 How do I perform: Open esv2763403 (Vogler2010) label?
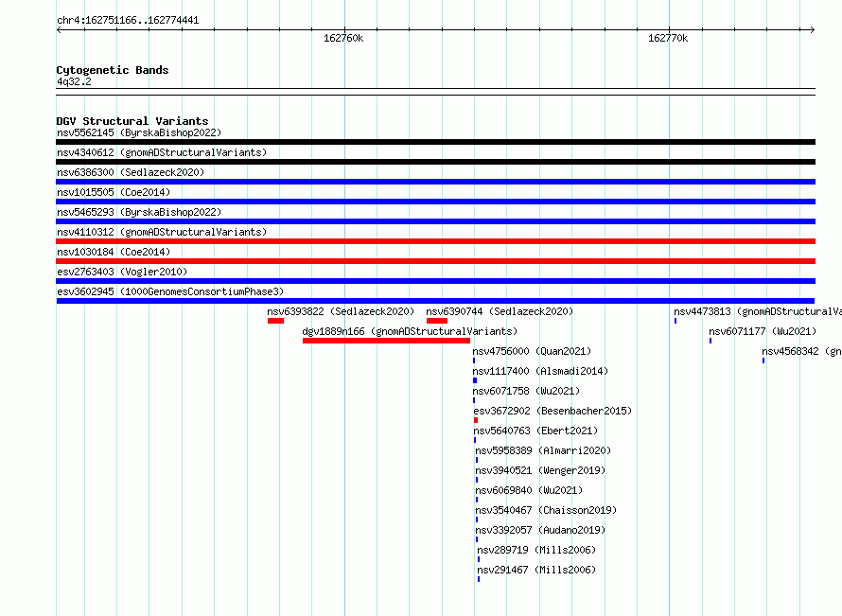[122, 272]
